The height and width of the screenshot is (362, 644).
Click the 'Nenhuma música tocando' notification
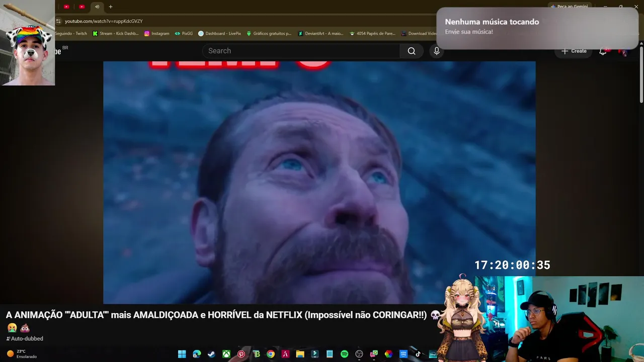(x=537, y=28)
